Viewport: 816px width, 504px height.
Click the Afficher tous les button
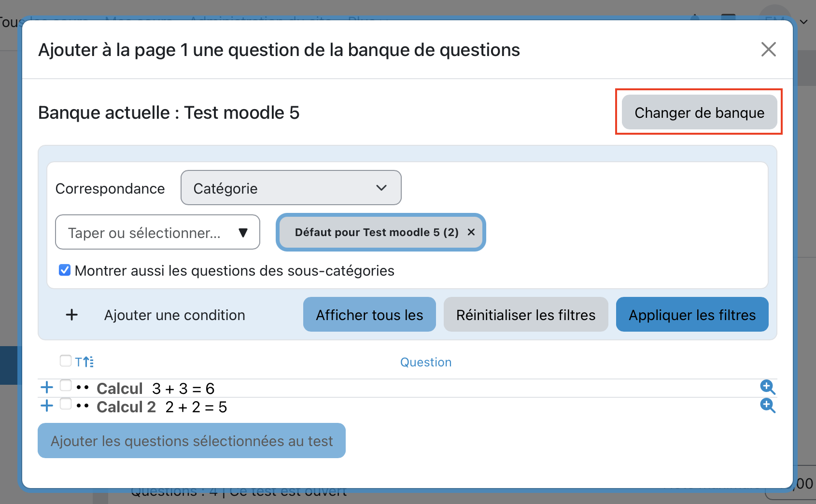369,315
